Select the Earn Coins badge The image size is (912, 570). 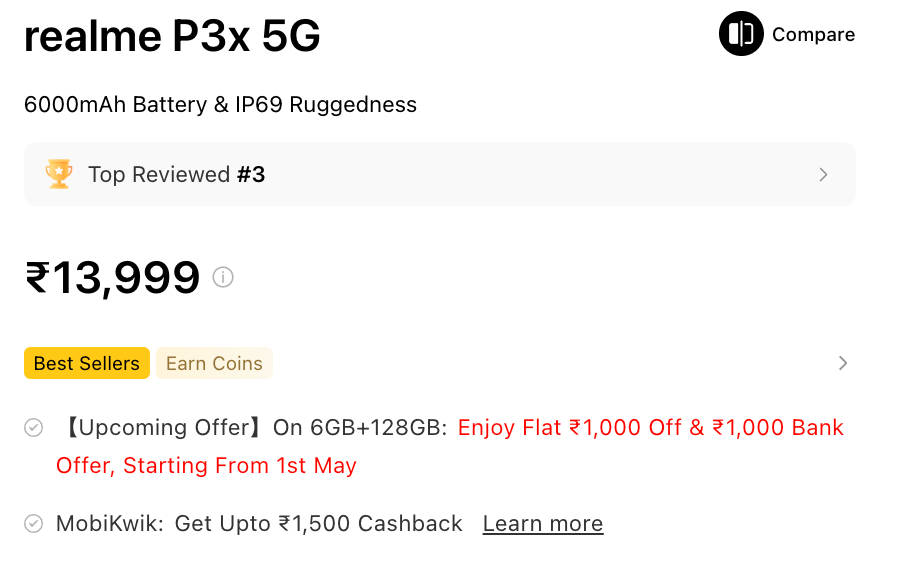click(x=214, y=363)
